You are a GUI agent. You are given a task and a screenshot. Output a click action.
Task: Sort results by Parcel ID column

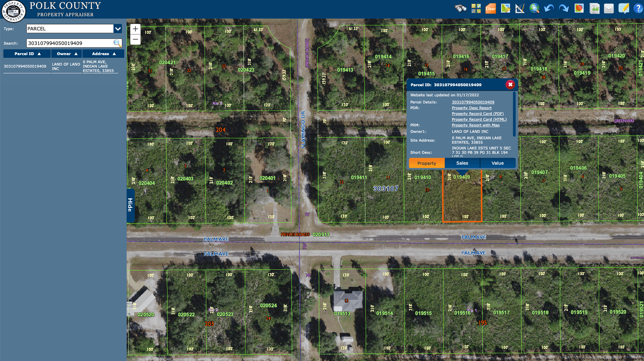tap(27, 54)
